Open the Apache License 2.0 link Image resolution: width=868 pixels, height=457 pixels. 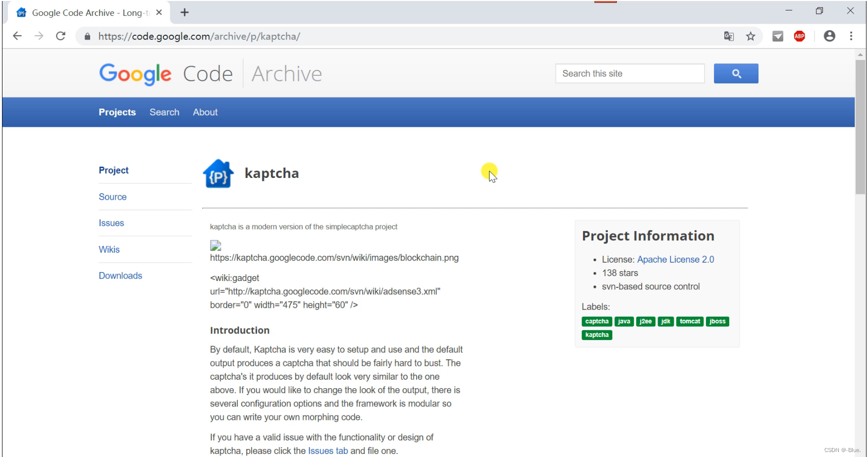point(675,259)
